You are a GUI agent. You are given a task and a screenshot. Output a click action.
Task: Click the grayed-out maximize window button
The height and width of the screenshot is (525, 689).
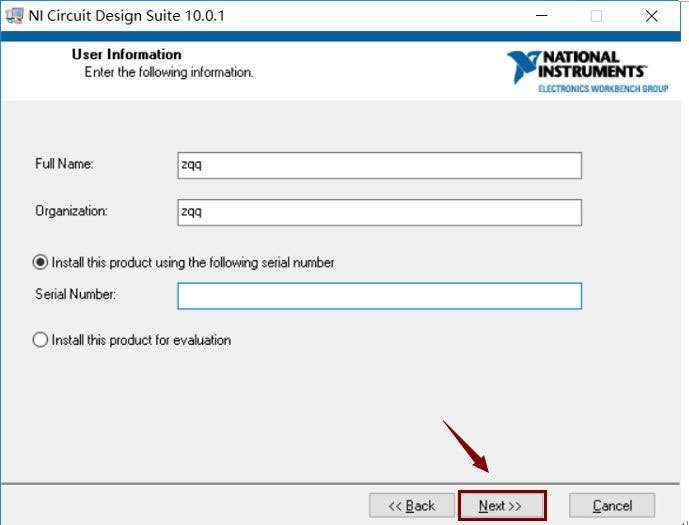click(x=596, y=16)
